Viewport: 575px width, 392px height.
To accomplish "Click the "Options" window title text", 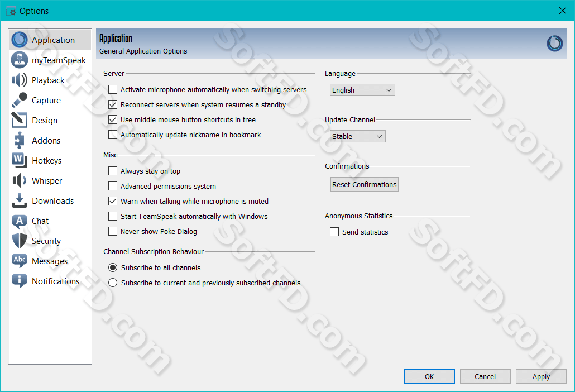I will [33, 11].
